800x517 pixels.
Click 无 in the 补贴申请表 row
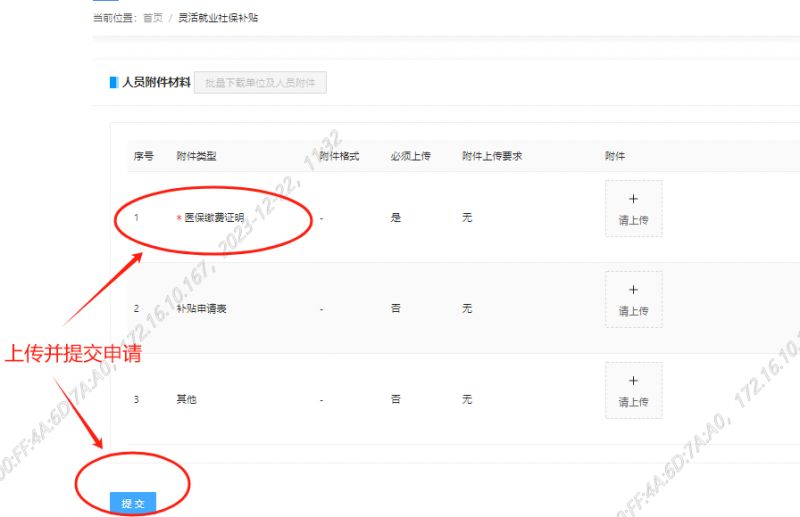point(467,308)
